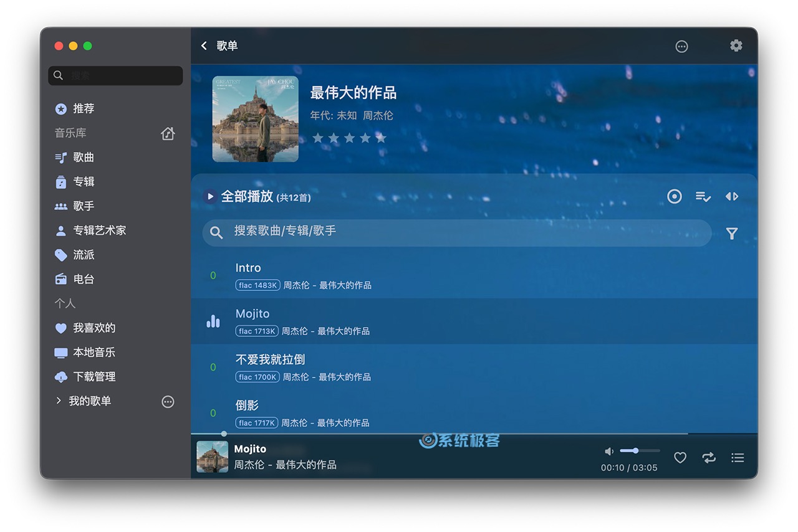Toggle the repeat mode button
798x532 pixels.
coord(709,458)
